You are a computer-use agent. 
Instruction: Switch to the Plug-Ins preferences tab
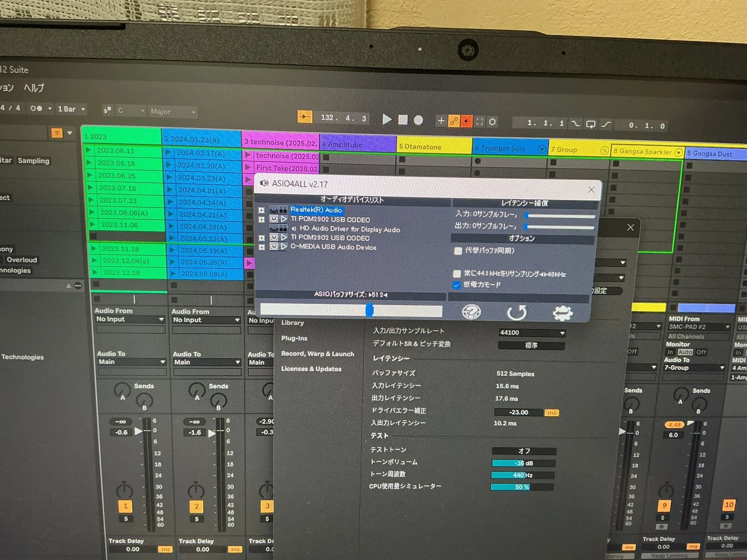click(x=294, y=338)
